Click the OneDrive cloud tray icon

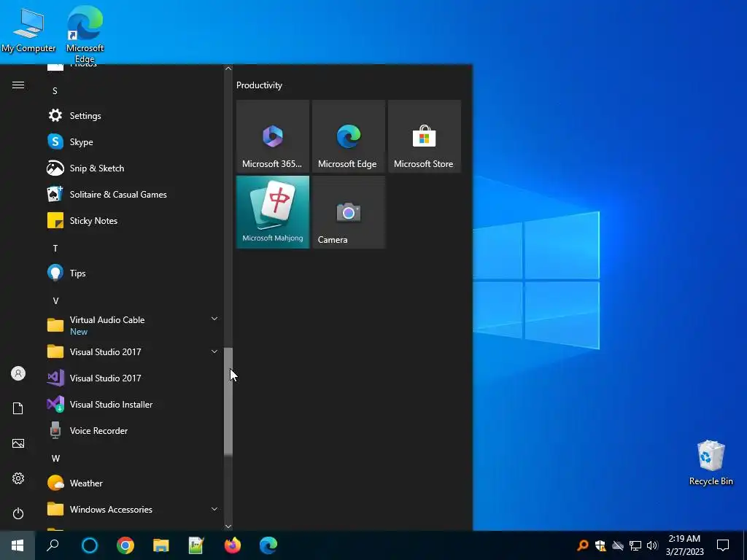pos(618,545)
